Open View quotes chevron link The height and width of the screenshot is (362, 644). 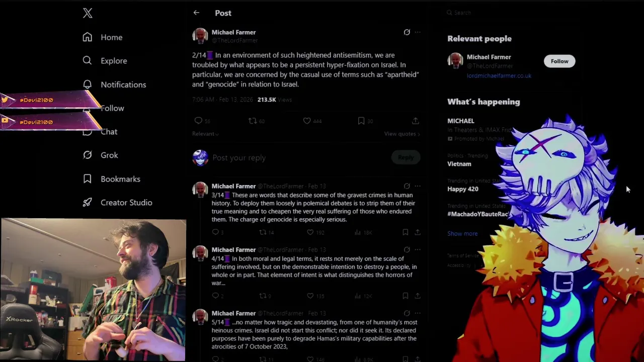tap(401, 134)
